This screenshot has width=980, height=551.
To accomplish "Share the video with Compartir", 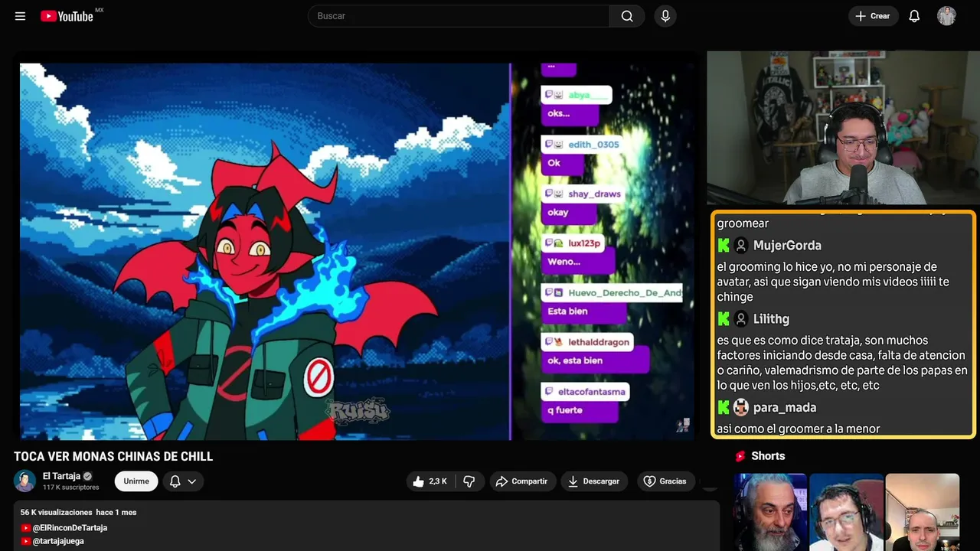I will pyautogui.click(x=521, y=481).
